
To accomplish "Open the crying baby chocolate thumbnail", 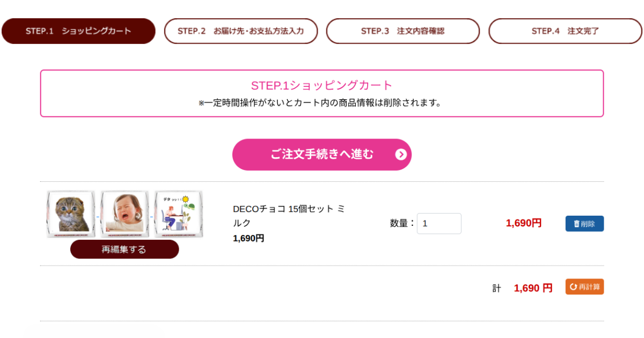I will 125,214.
